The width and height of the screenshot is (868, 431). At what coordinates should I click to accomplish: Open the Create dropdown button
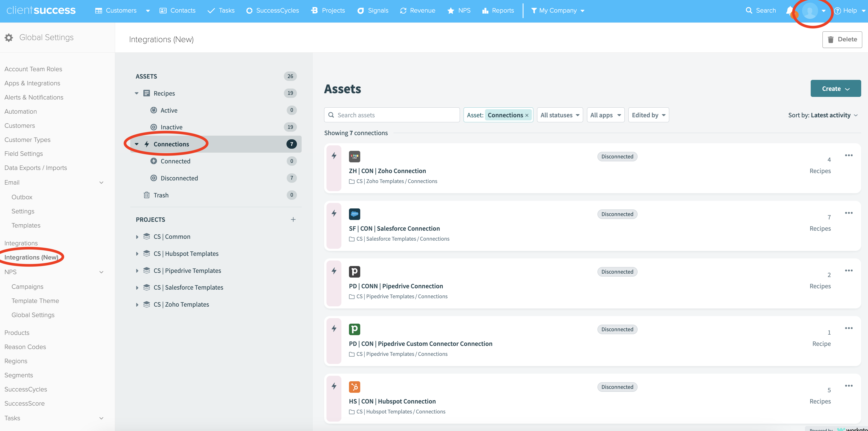pyautogui.click(x=836, y=89)
